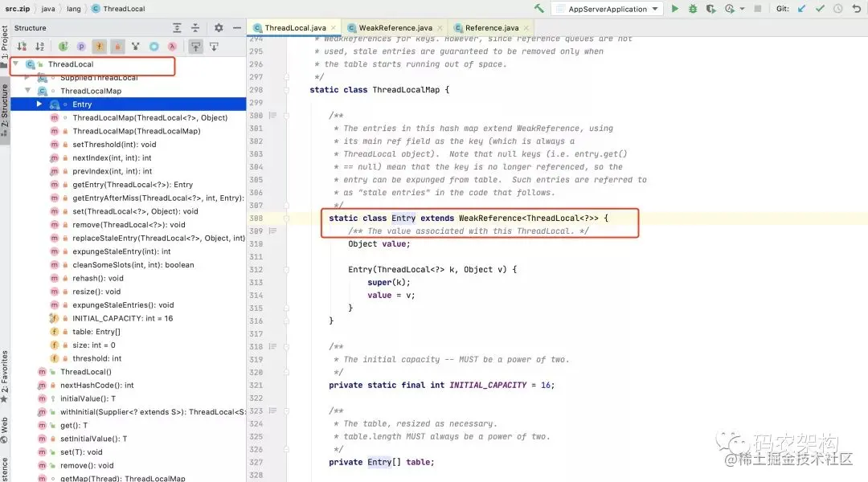Run the application with green play icon
Viewport: 868px width, 482px height.
(x=675, y=8)
